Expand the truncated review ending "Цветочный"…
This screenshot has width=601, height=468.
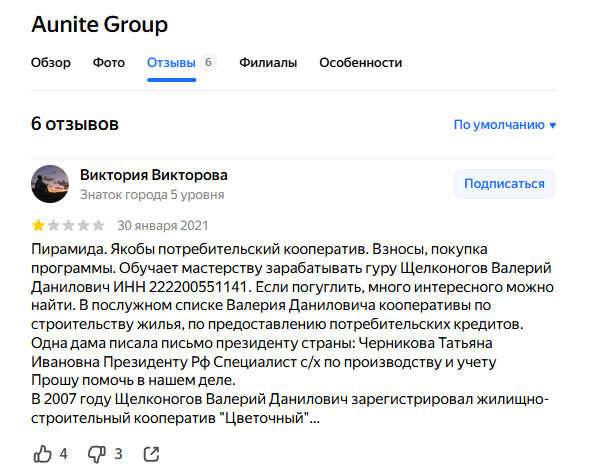pyautogui.click(x=314, y=418)
